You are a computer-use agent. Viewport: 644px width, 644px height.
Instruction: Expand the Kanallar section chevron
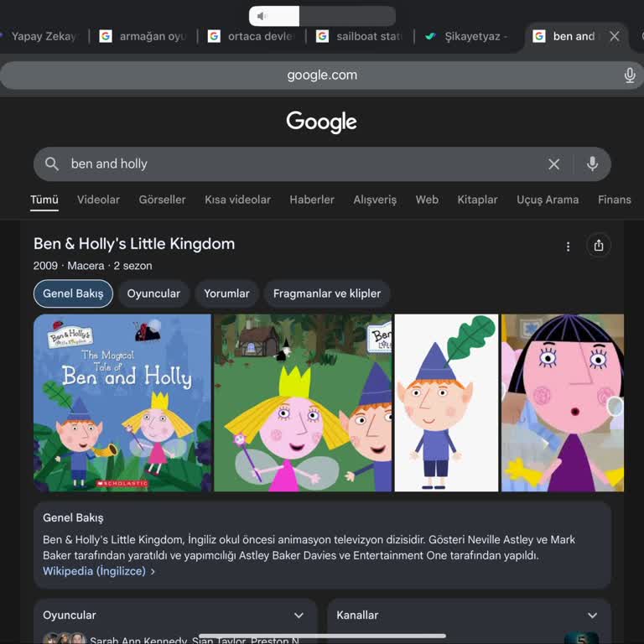(592, 615)
